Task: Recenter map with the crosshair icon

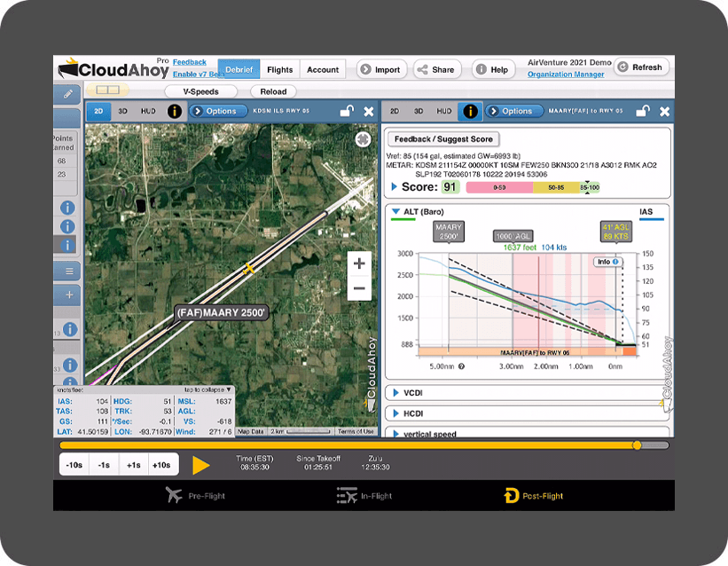Action: tap(363, 139)
